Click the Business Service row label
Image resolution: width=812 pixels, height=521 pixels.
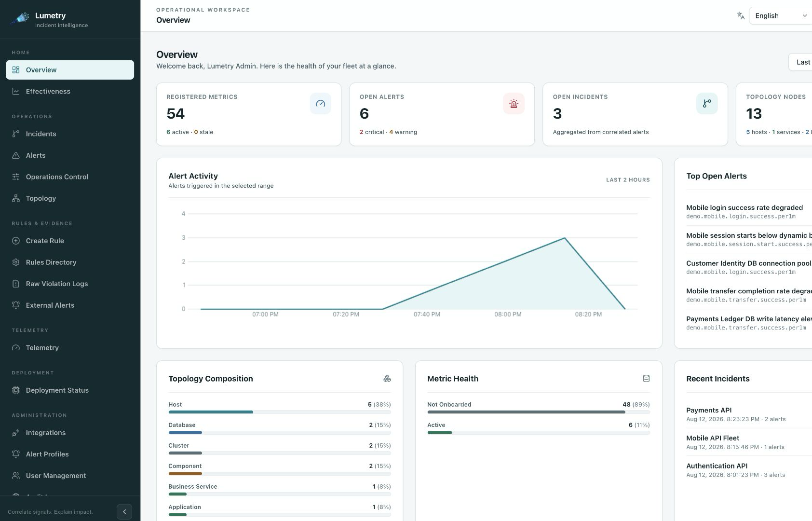tap(193, 486)
